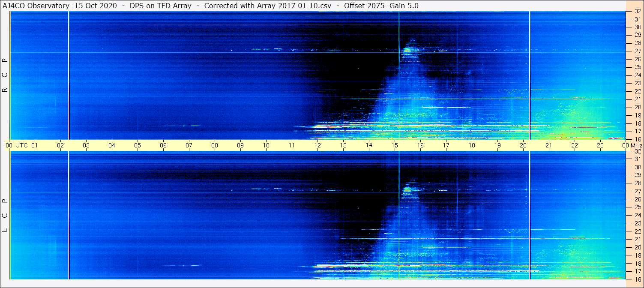644x288 pixels.
Task: Click the 29 MHz label of the LCP panel
Action: (x=638, y=175)
